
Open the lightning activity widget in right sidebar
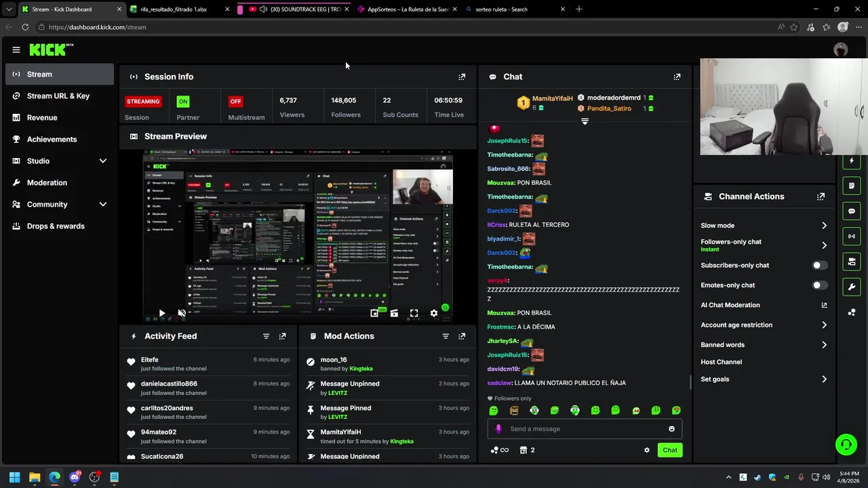tap(852, 161)
